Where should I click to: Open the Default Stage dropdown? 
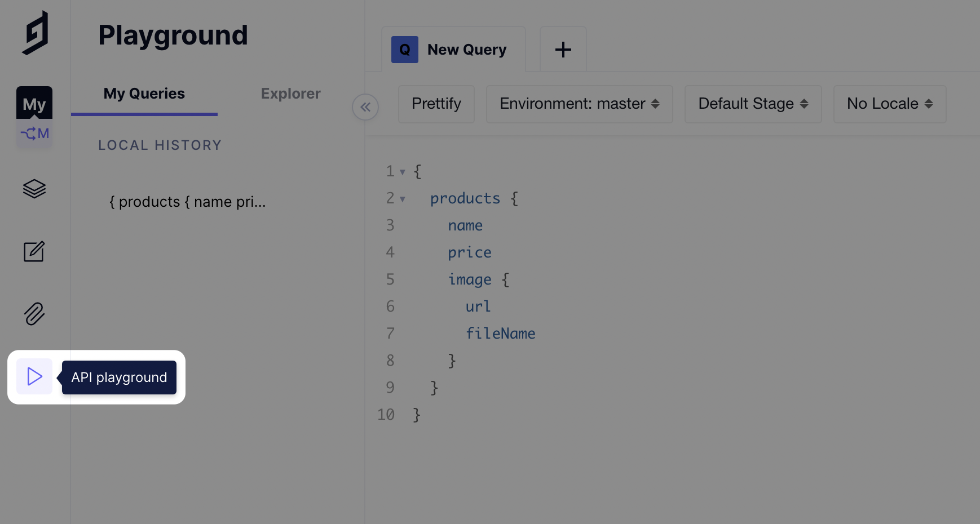pyautogui.click(x=753, y=104)
